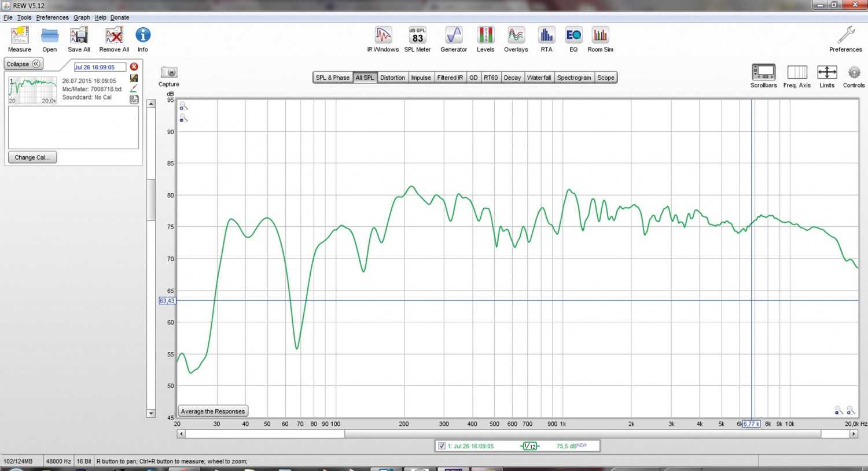Open graph Controls gear icon
Screen dimensions: 868x471
click(x=854, y=73)
